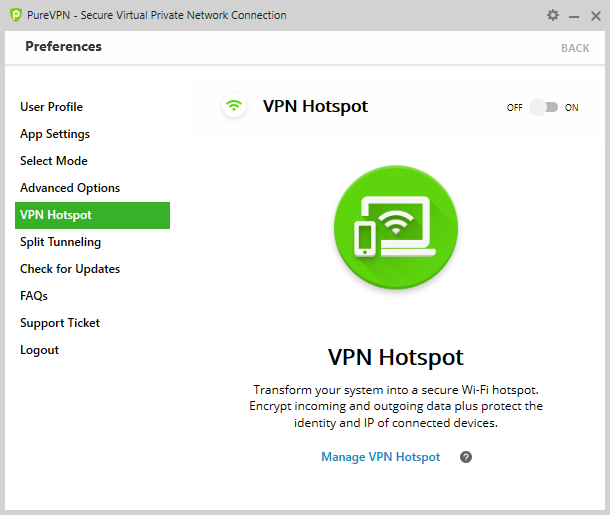Open Manage VPN Hotspot link

pyautogui.click(x=380, y=457)
